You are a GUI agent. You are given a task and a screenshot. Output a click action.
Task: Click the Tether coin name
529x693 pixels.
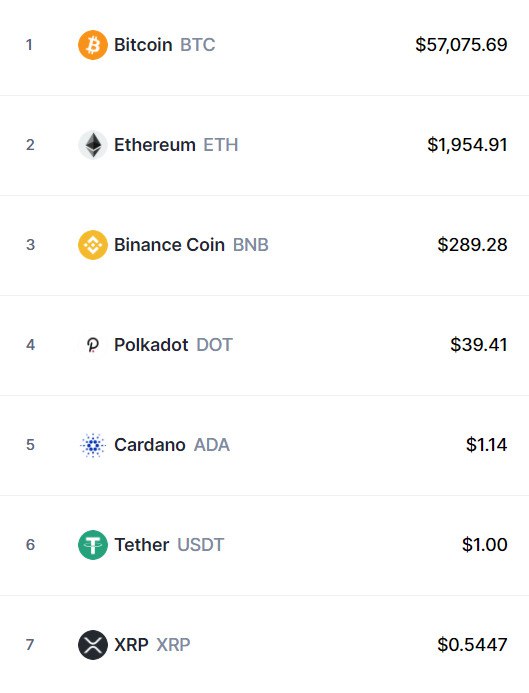click(x=142, y=545)
